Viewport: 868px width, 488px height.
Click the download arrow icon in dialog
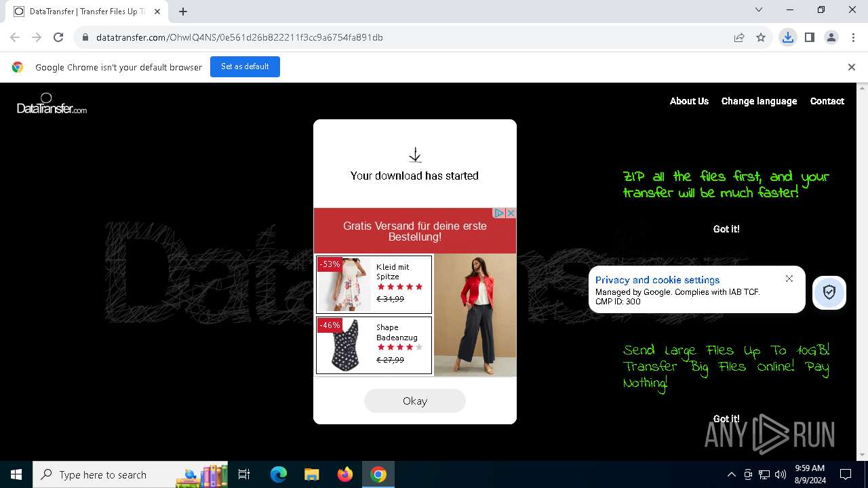coord(415,156)
